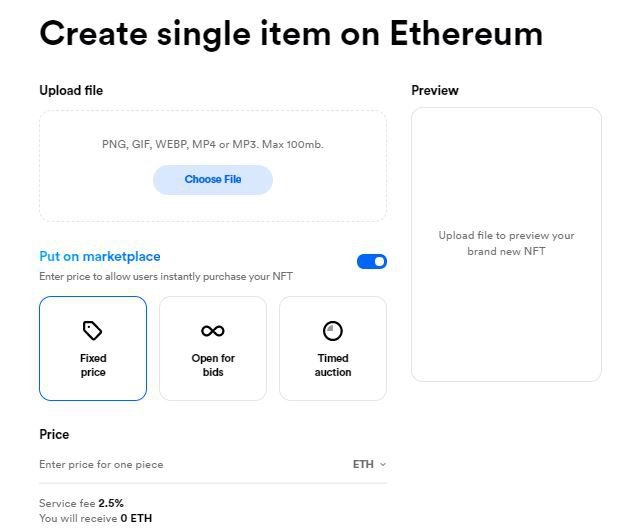The height and width of the screenshot is (531, 640).
Task: Click the dashed upload file drop area
Action: pyautogui.click(x=213, y=166)
